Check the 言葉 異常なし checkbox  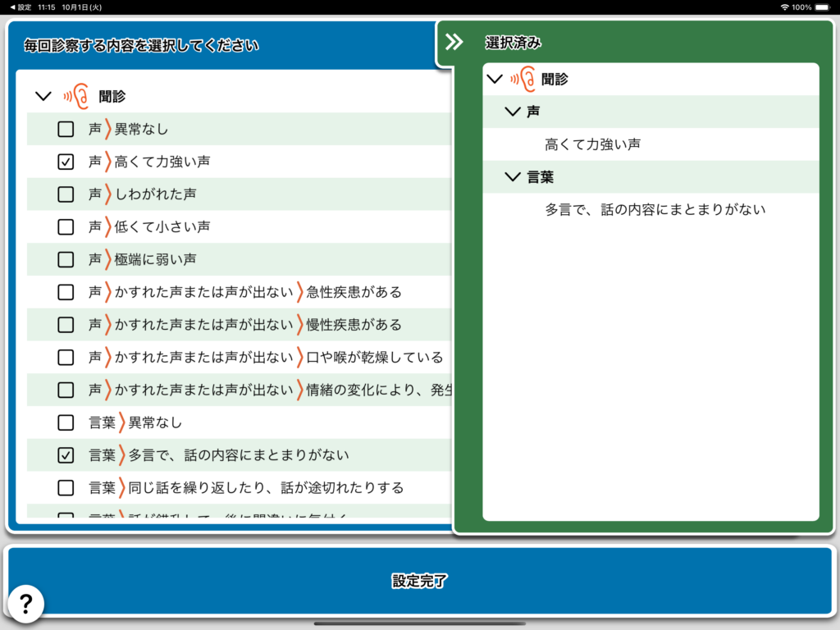(66, 422)
